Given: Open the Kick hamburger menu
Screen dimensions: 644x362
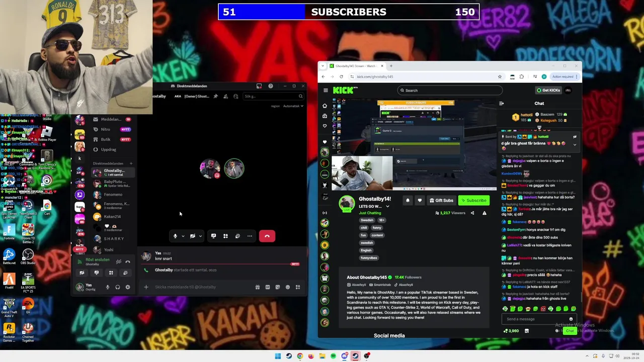Looking at the screenshot, I should pos(326,90).
